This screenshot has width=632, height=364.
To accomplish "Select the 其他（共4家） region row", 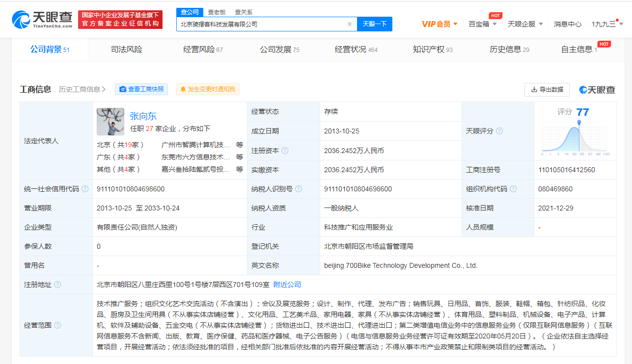I will pos(119,169).
